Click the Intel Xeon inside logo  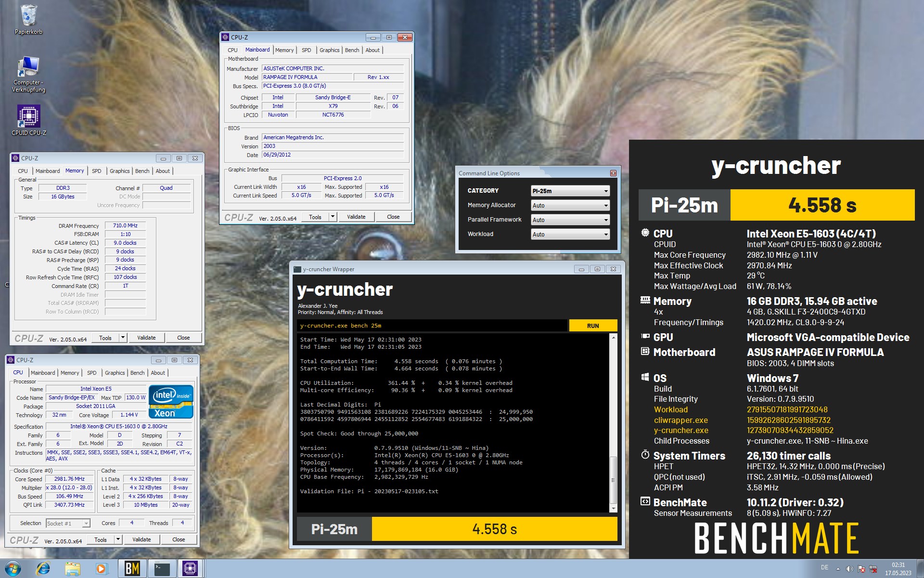[x=171, y=401]
